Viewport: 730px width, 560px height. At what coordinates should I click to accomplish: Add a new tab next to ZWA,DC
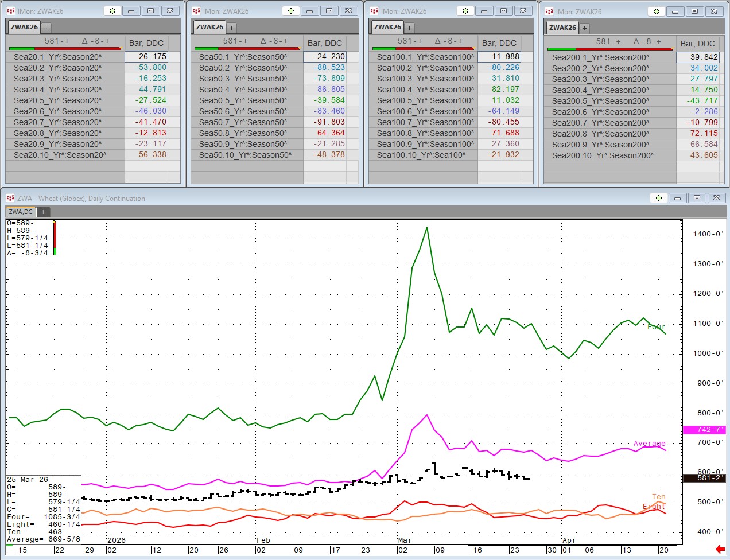tap(43, 212)
